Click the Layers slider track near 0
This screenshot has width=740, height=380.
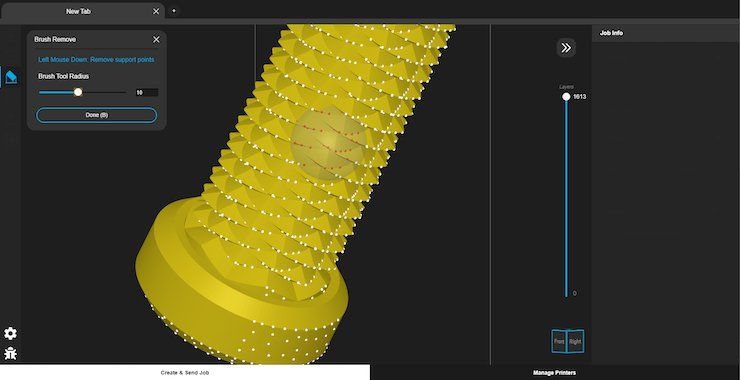coord(566,292)
